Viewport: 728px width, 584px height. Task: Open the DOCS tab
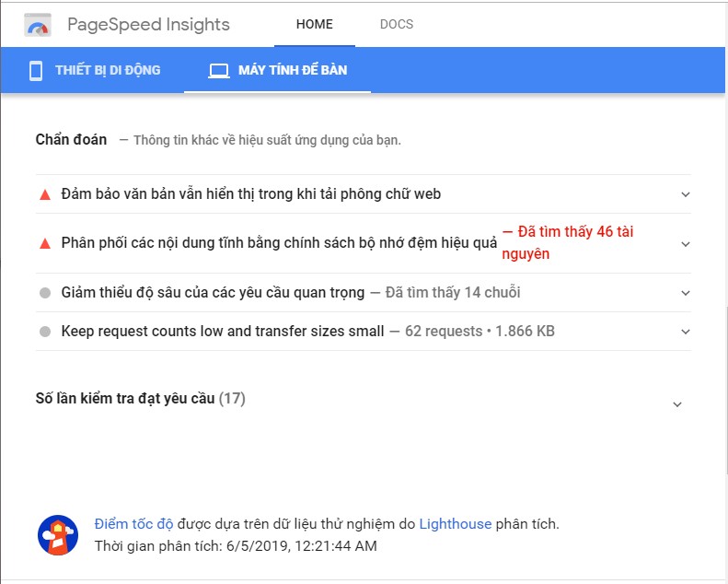[x=397, y=24]
